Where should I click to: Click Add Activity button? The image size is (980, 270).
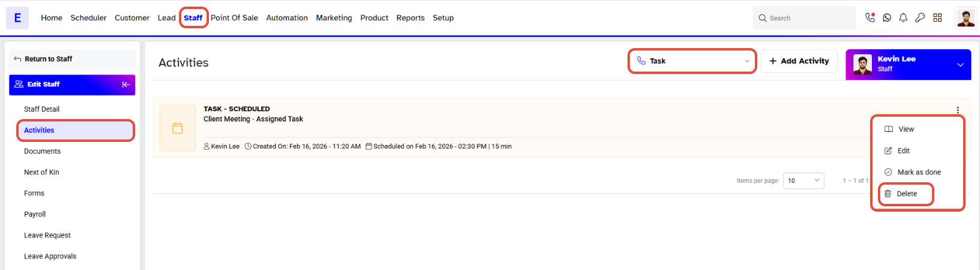coord(799,61)
